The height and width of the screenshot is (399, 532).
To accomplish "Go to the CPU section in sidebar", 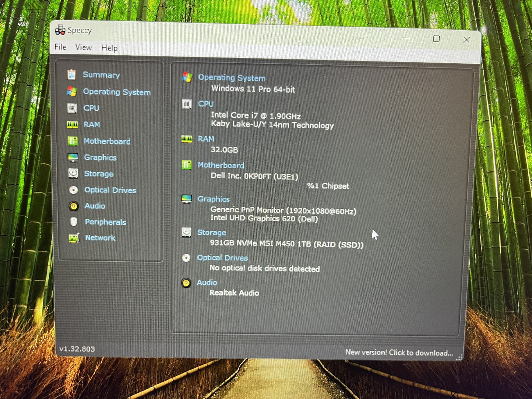I will [x=91, y=108].
